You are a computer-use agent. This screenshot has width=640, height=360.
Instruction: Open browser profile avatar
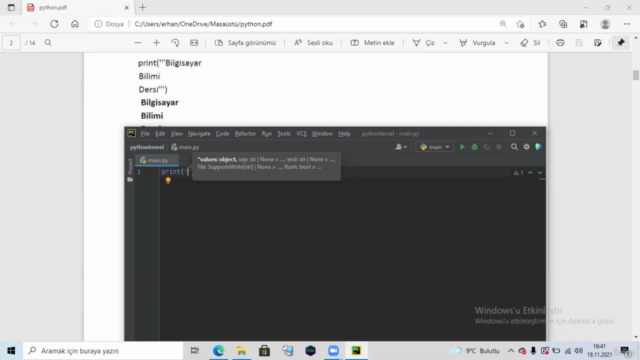tap(605, 24)
